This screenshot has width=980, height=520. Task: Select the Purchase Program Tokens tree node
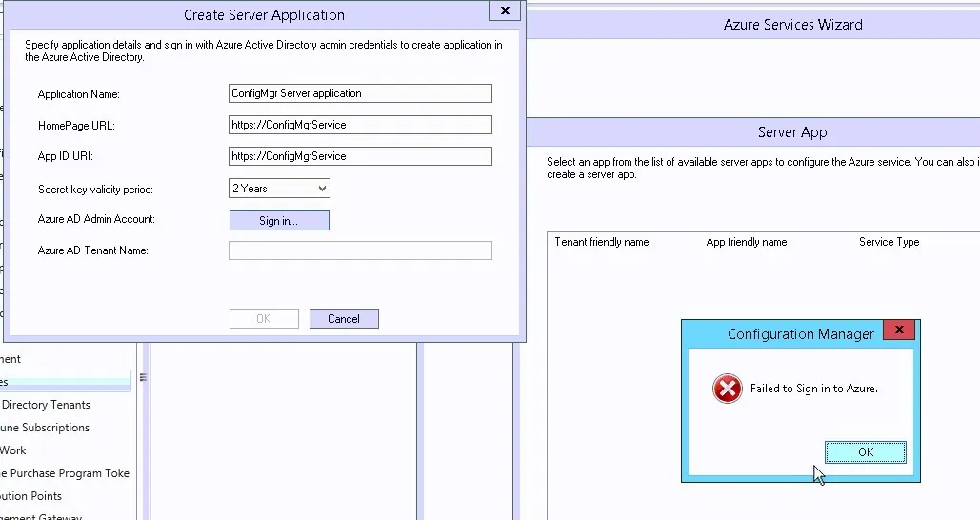[x=65, y=473]
